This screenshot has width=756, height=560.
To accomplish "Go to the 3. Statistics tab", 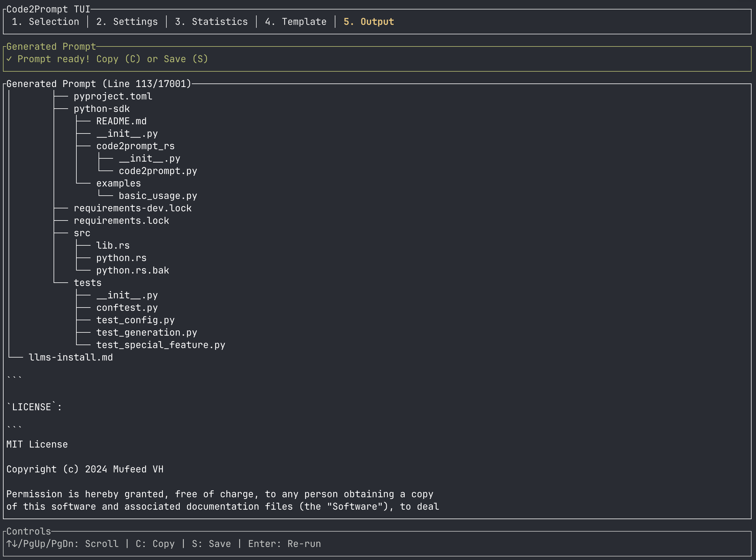I will (x=212, y=22).
